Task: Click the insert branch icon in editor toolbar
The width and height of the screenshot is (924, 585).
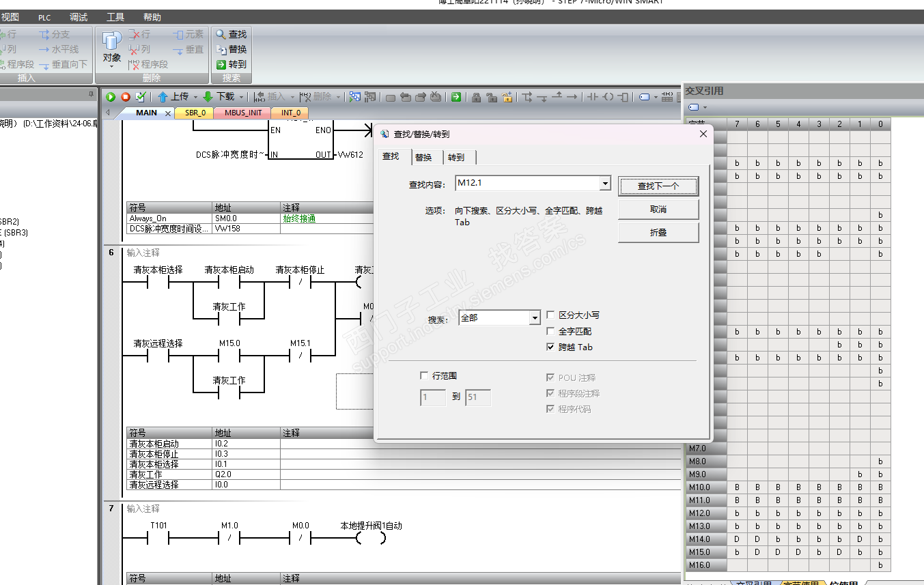Action: tap(527, 97)
